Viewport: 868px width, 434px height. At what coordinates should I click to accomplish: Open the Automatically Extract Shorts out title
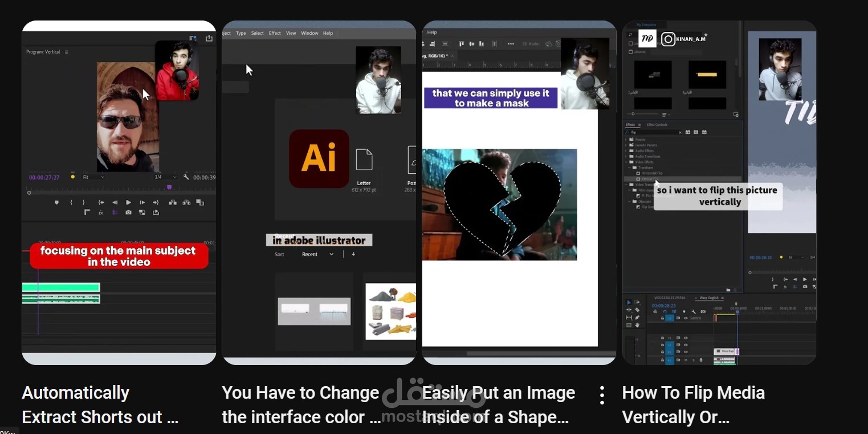[100, 405]
